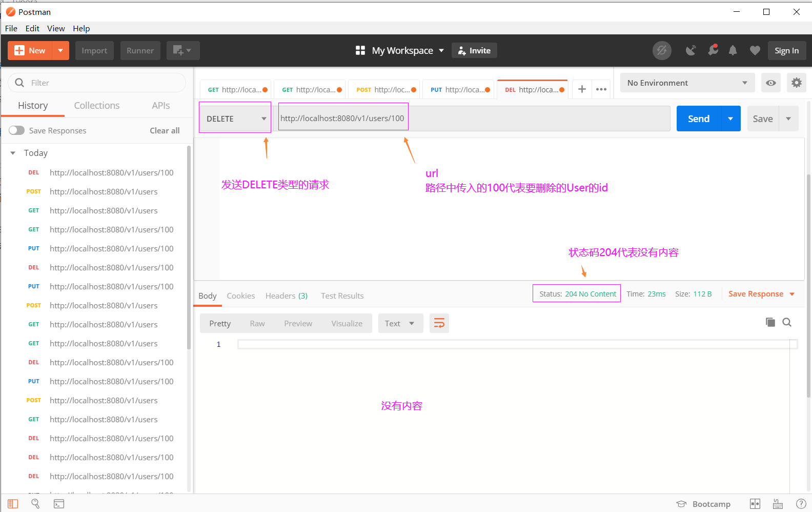Screen dimensions: 812x512
Task: Toggle the Save Responses switch
Action: coord(16,130)
